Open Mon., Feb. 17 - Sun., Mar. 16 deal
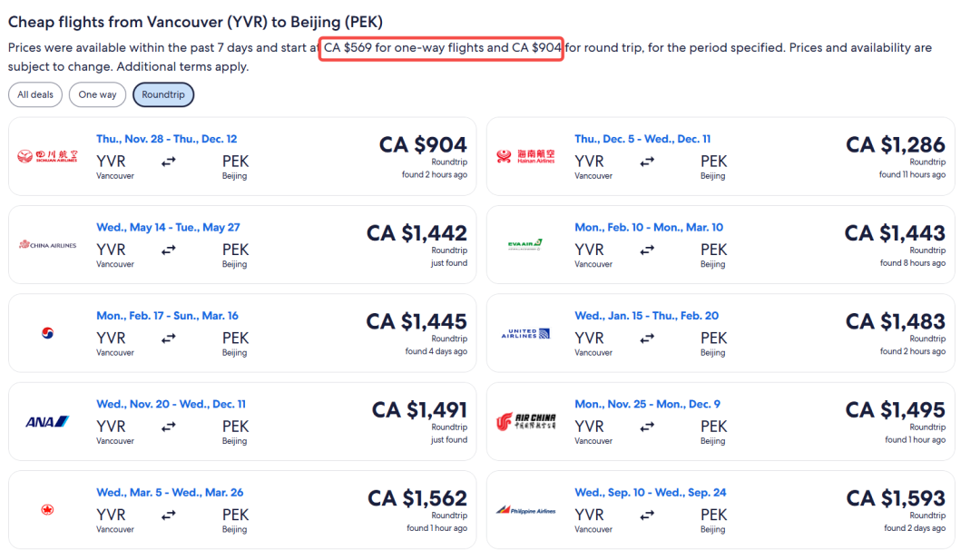The image size is (980, 560). (242, 333)
